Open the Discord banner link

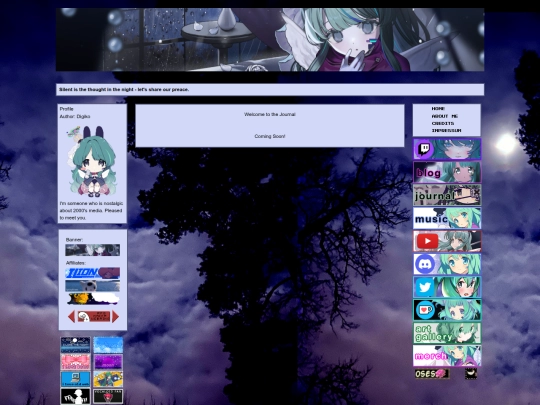pyautogui.click(x=447, y=264)
